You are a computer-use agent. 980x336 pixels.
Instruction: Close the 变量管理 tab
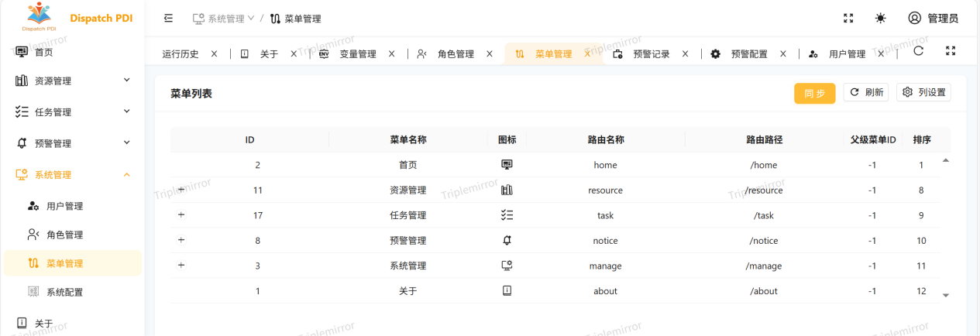pyautogui.click(x=391, y=54)
